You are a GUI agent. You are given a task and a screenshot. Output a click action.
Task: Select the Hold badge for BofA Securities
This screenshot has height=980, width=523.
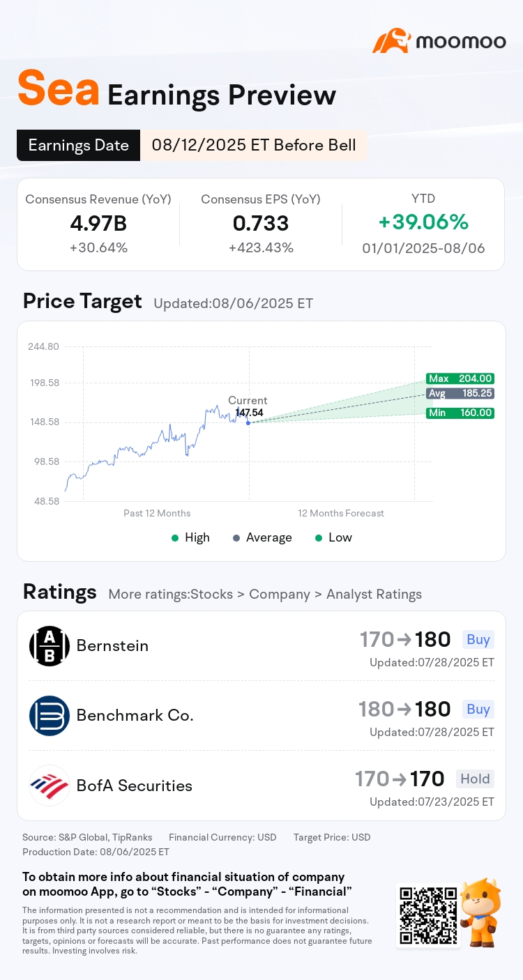coord(475,779)
